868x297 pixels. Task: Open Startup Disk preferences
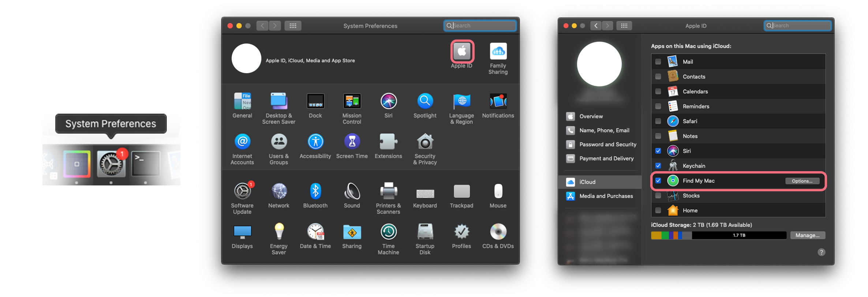coord(425,232)
